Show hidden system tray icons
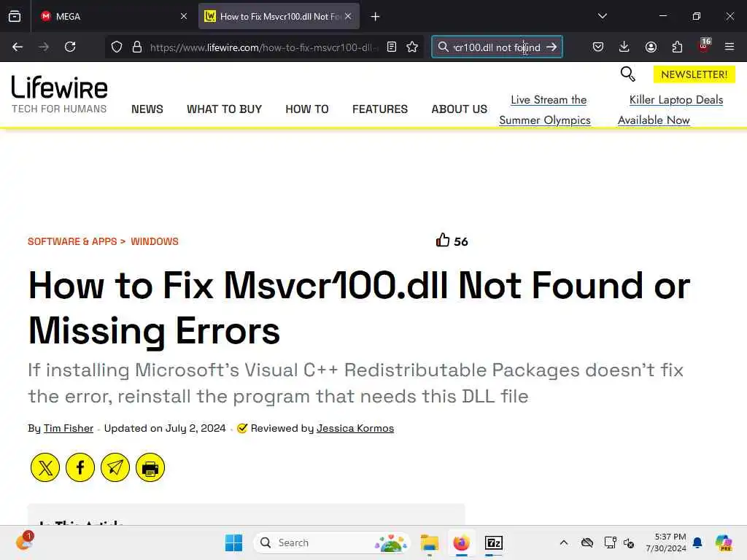Image resolution: width=747 pixels, height=560 pixels. pyautogui.click(x=564, y=542)
